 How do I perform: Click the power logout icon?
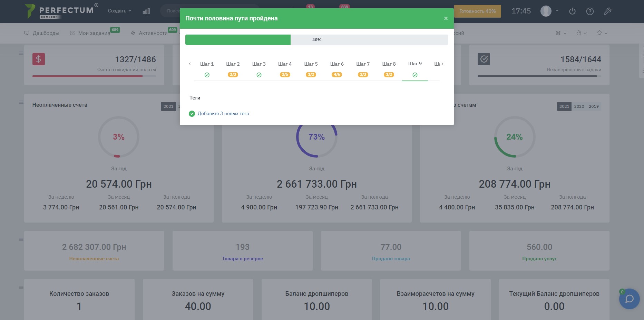point(572,11)
